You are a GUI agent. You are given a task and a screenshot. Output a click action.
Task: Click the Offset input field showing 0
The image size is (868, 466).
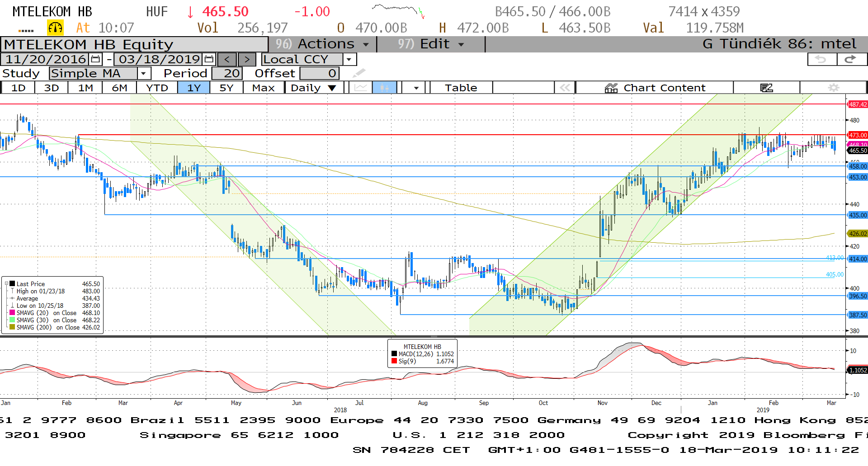[x=319, y=73]
